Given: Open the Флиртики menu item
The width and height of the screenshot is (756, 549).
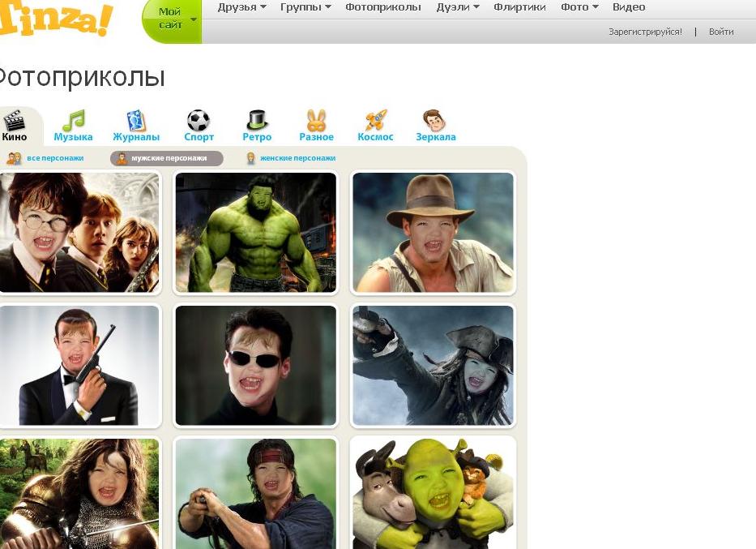Looking at the screenshot, I should pos(519,7).
